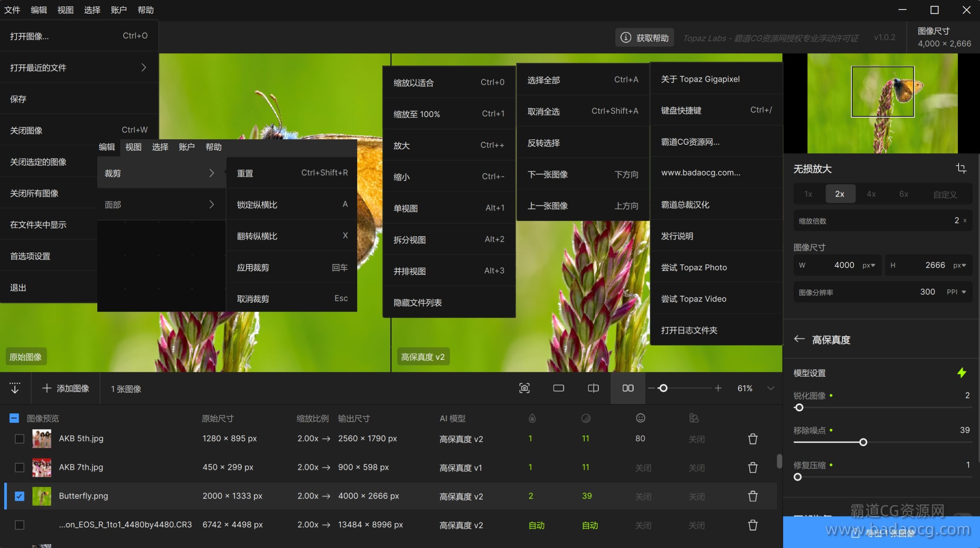This screenshot has width=980, height=548.
Task: Click the 获取帮助 button
Action: click(645, 38)
